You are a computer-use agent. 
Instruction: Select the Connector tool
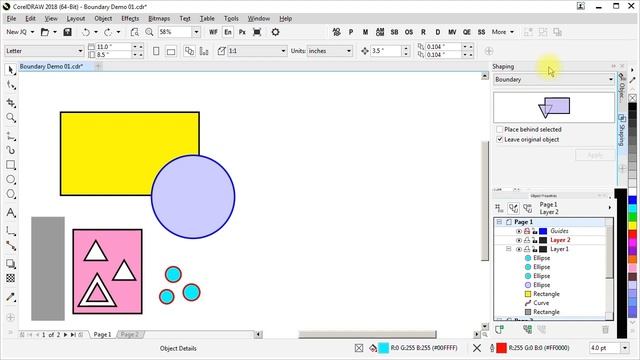pyautogui.click(x=11, y=246)
